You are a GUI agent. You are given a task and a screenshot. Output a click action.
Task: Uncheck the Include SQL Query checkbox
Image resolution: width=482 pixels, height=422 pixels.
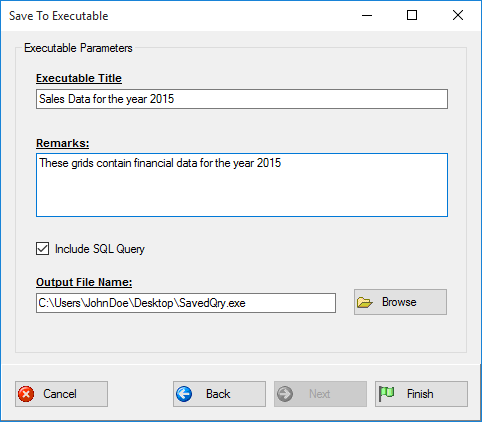(42, 249)
